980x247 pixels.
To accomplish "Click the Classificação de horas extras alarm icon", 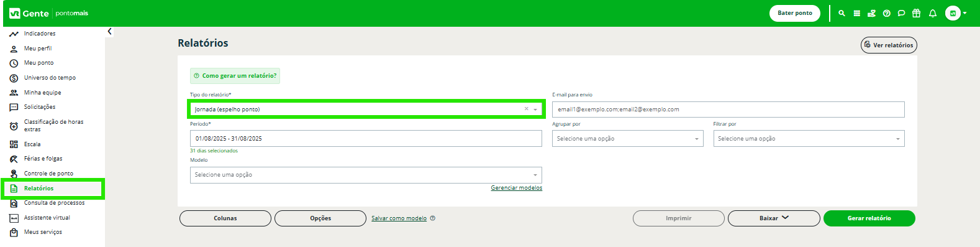I will point(14,126).
